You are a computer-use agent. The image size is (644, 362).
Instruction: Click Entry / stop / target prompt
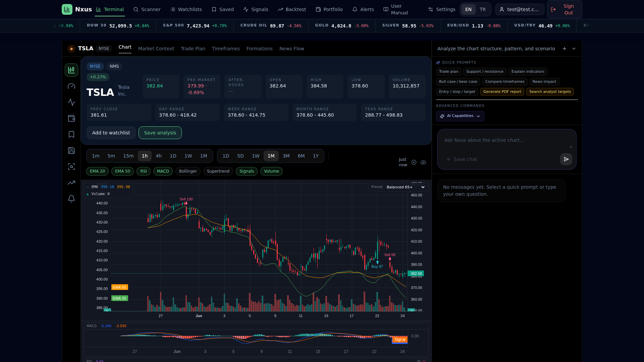click(x=457, y=92)
